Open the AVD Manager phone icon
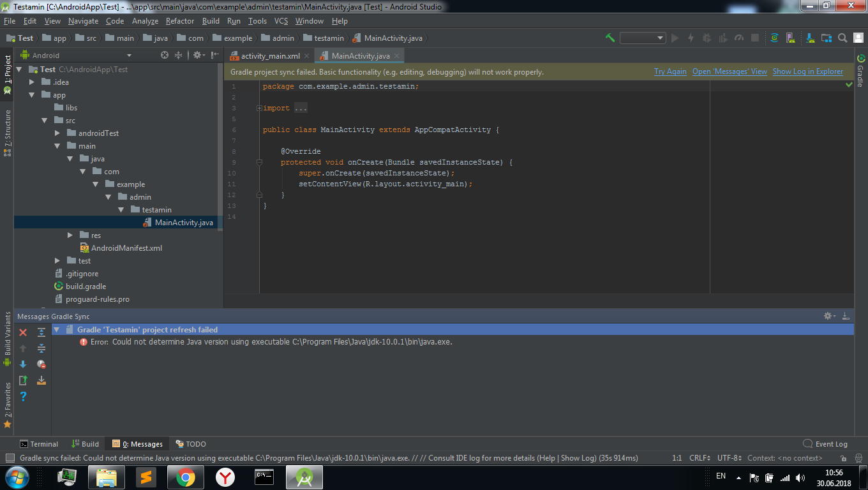This screenshot has height=490, width=868. tap(790, 38)
